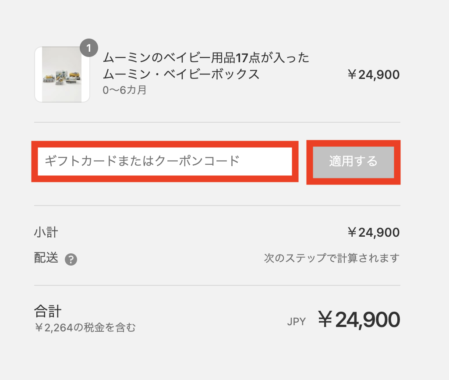This screenshot has height=380, width=449.
Task: Click the 0〜6カ月 variant text
Action: tap(124, 90)
